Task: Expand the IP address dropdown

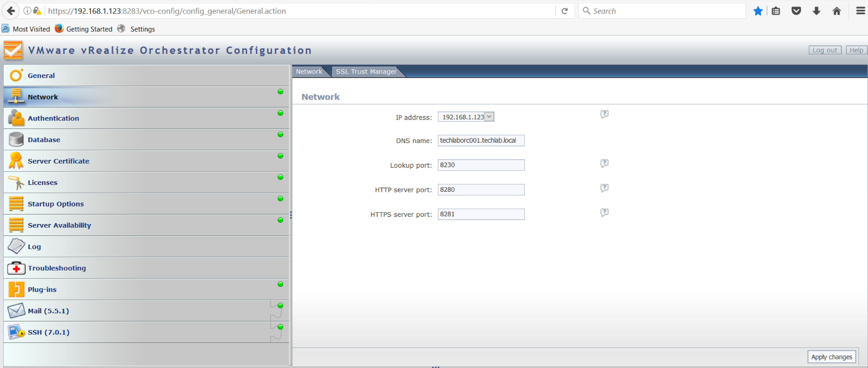Action: (489, 117)
